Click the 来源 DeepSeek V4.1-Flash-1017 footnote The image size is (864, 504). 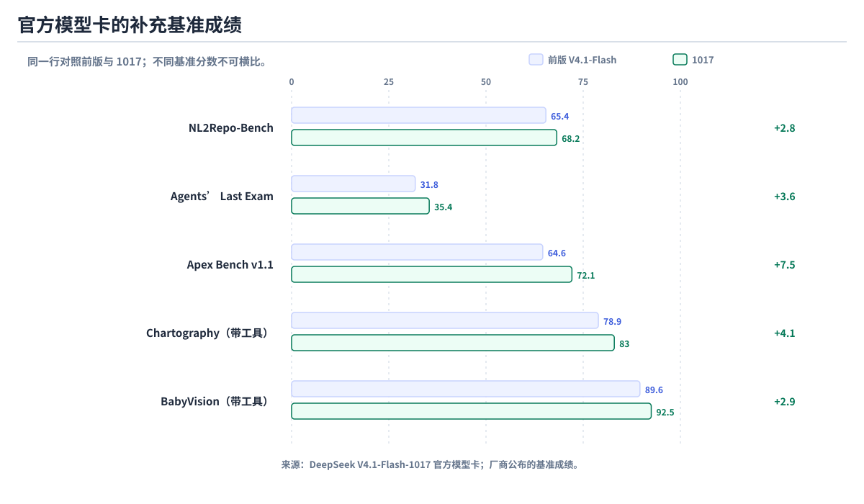click(430, 465)
